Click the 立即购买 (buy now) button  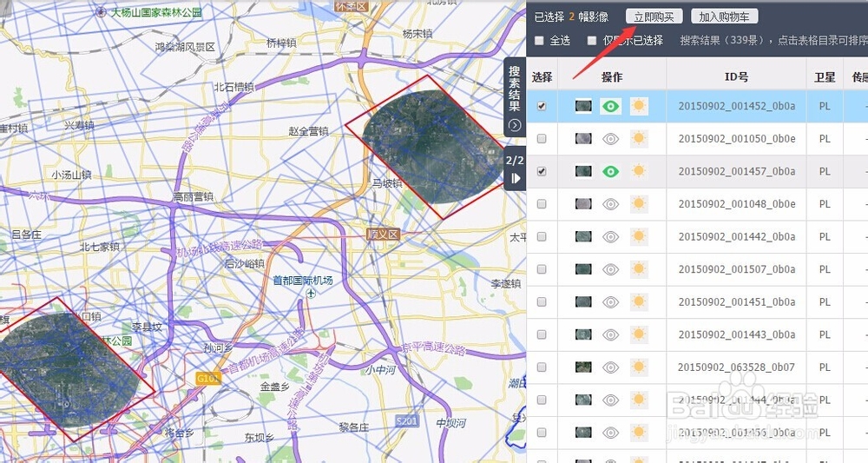(x=654, y=17)
